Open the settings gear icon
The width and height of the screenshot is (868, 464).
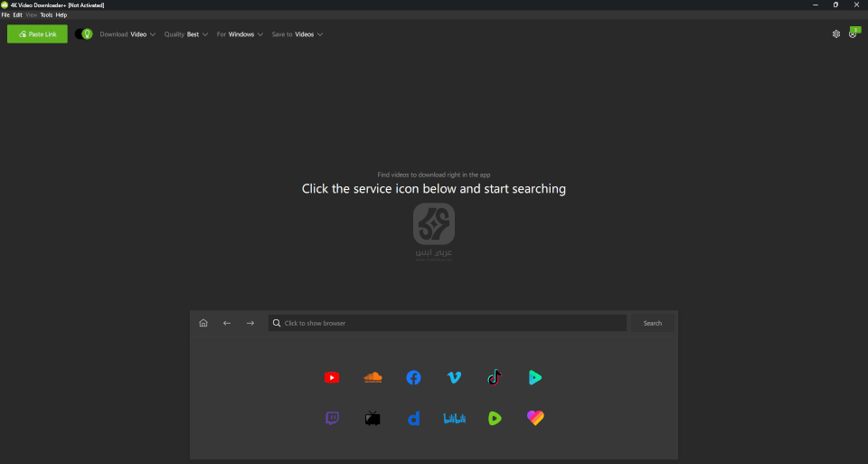pyautogui.click(x=835, y=33)
